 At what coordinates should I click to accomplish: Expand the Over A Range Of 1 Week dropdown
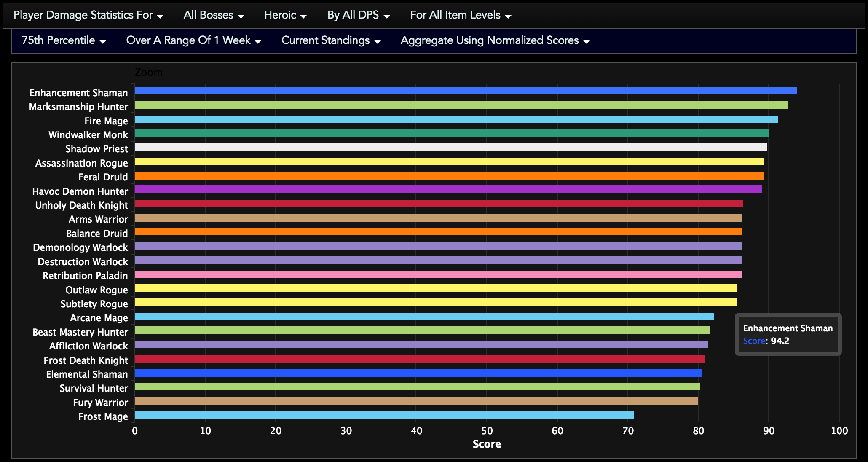tap(190, 41)
